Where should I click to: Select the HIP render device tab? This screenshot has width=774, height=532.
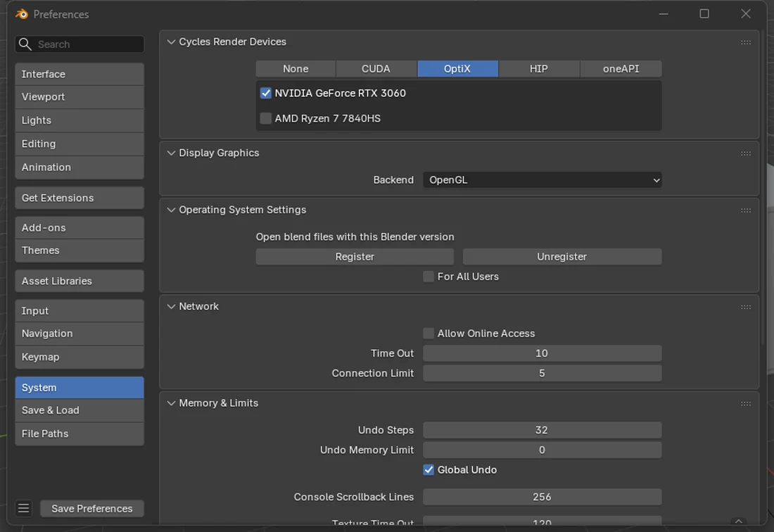(x=539, y=68)
